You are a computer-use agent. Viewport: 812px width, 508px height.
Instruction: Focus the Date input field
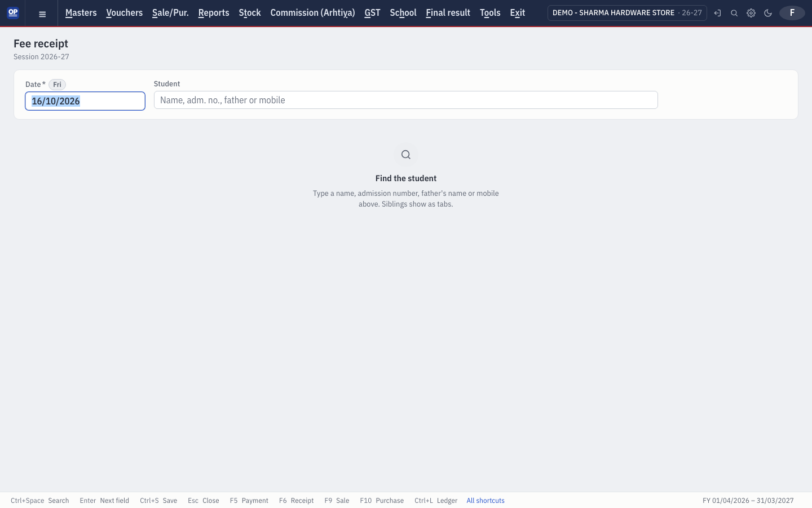pos(85,101)
